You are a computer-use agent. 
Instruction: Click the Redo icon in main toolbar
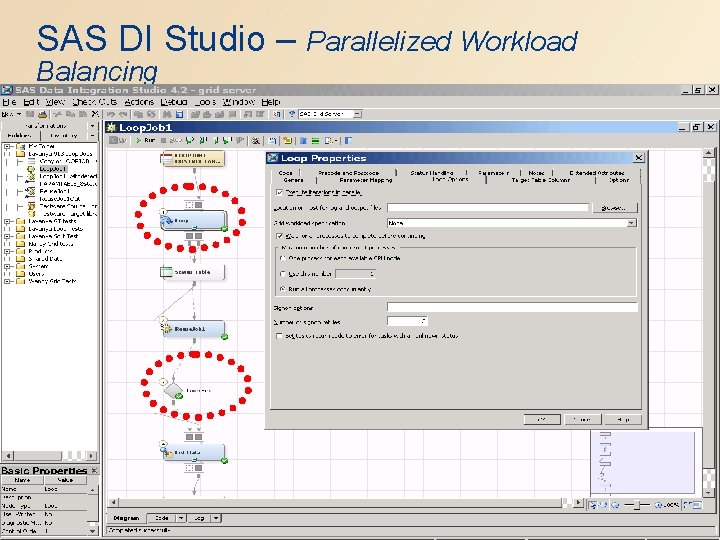tap(123, 114)
